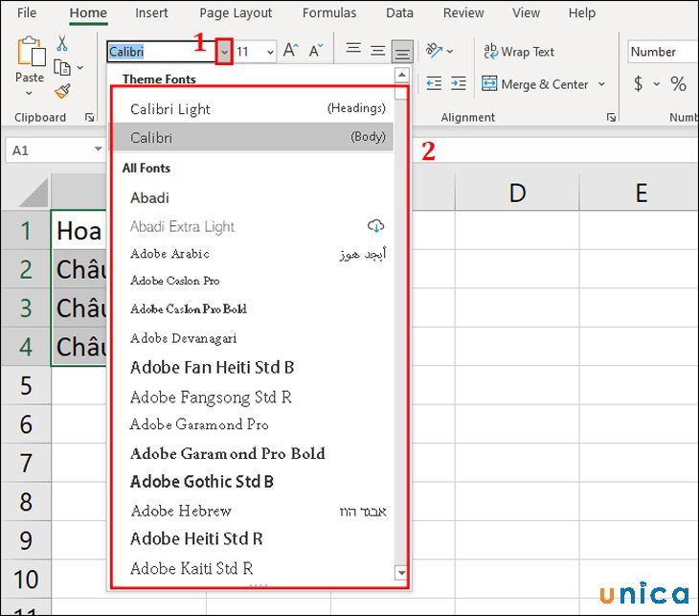Select Calibri Light headings font
The height and width of the screenshot is (616, 699).
(170, 109)
